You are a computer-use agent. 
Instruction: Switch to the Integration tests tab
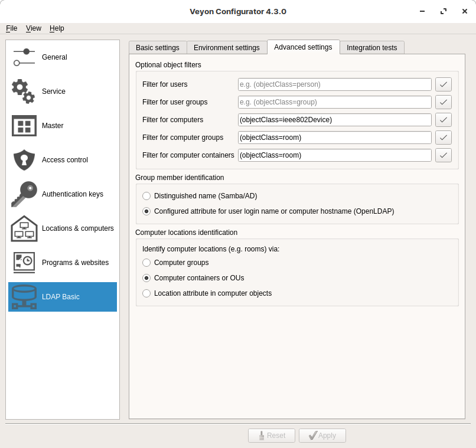372,48
